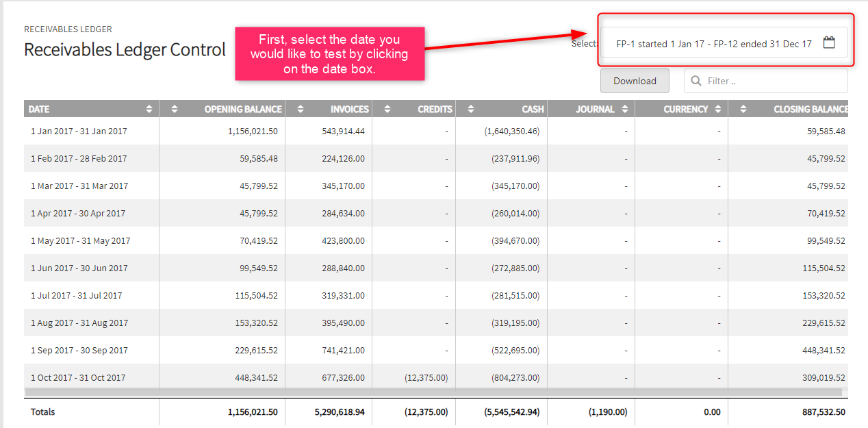Open the calendar icon in date selector
Image resolution: width=868 pixels, height=428 pixels.
pos(829,42)
